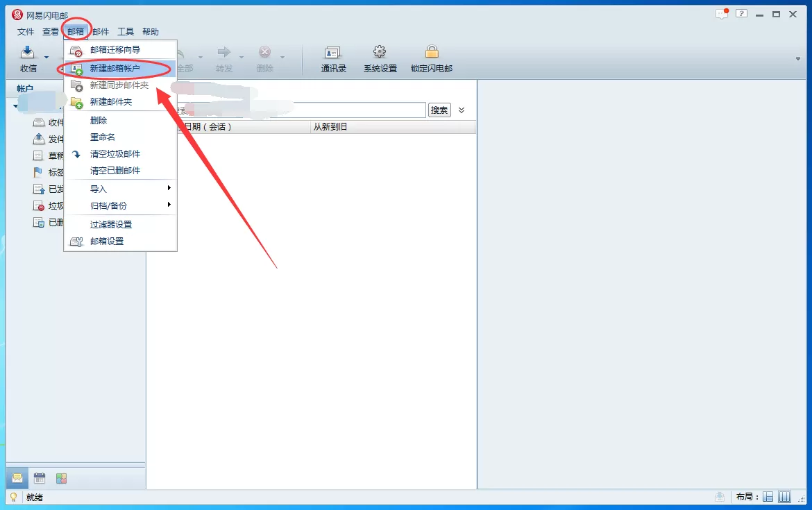Image resolution: width=812 pixels, height=510 pixels.
Task: Click the light bulb status icon
Action: (x=13, y=497)
